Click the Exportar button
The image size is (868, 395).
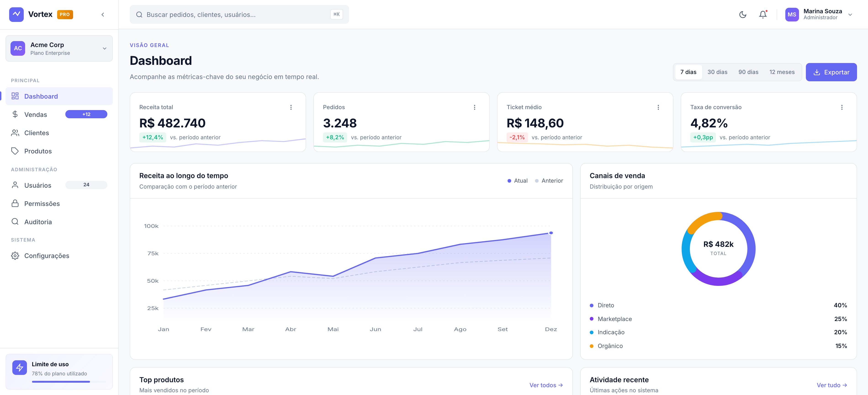point(831,72)
